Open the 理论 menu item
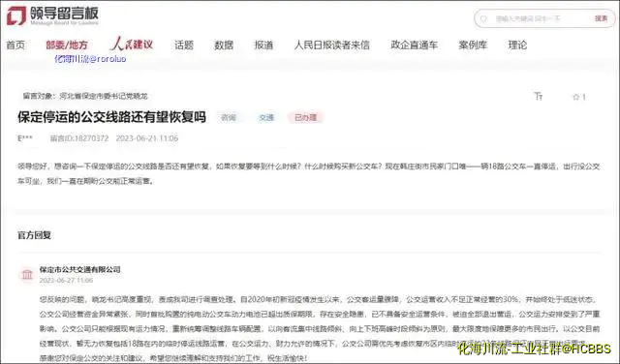Screen dimensions: 620x364 point(517,45)
